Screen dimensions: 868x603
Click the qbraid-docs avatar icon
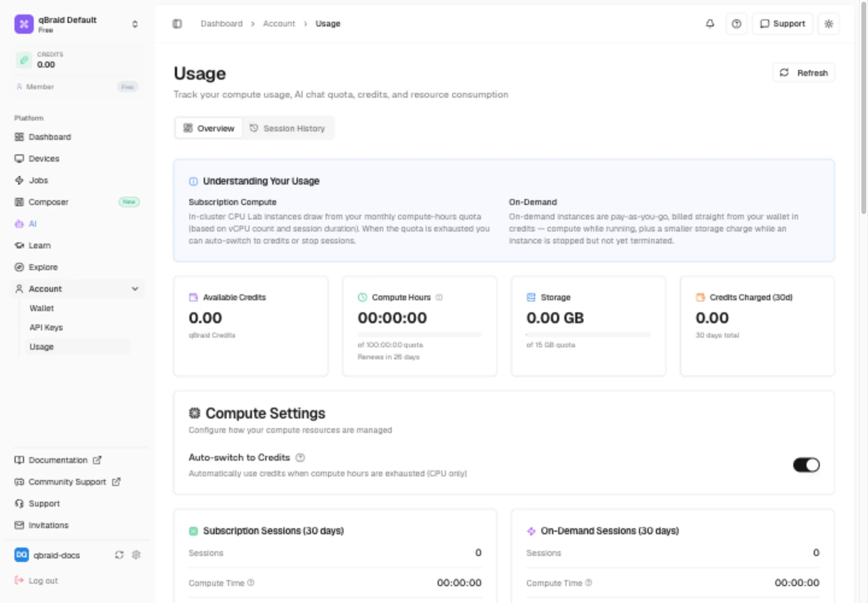coord(22,555)
